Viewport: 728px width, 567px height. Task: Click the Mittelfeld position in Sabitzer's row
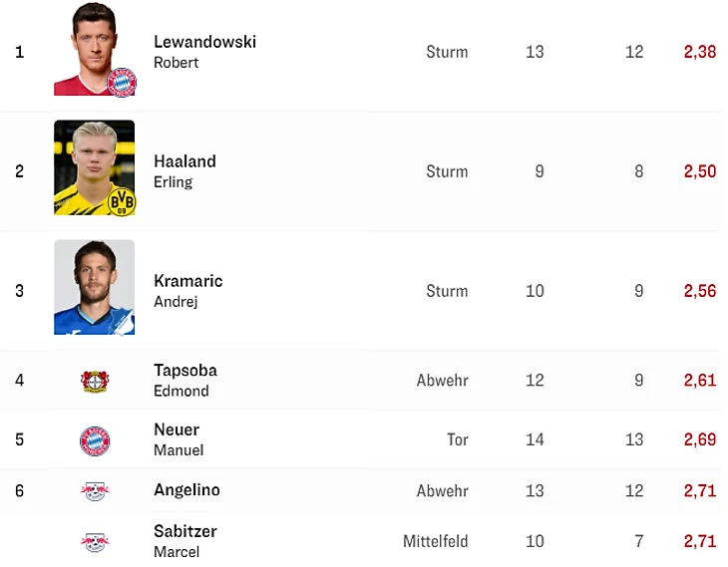coord(435,542)
